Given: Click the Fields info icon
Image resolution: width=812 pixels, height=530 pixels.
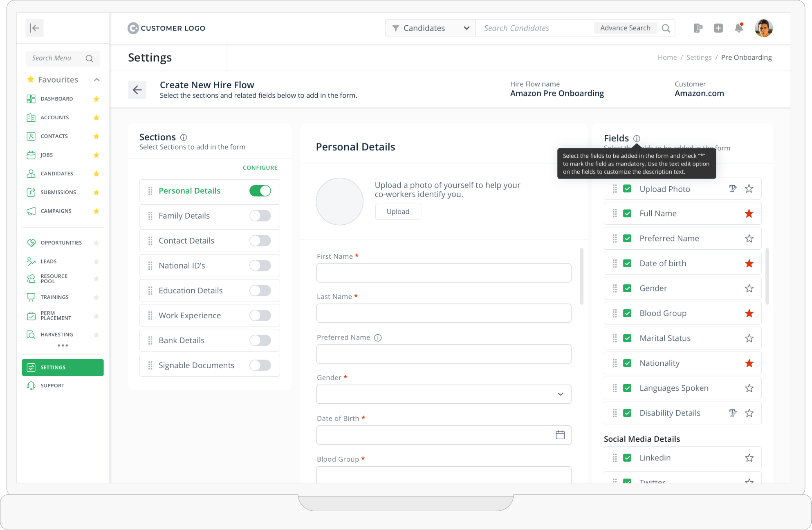Looking at the screenshot, I should (x=637, y=139).
